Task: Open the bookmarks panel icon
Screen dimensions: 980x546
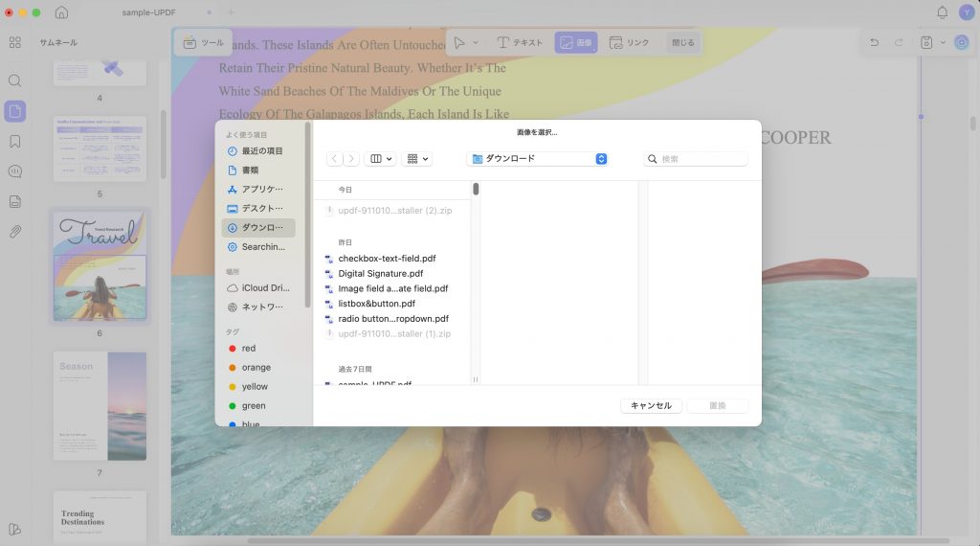Action: [x=15, y=142]
